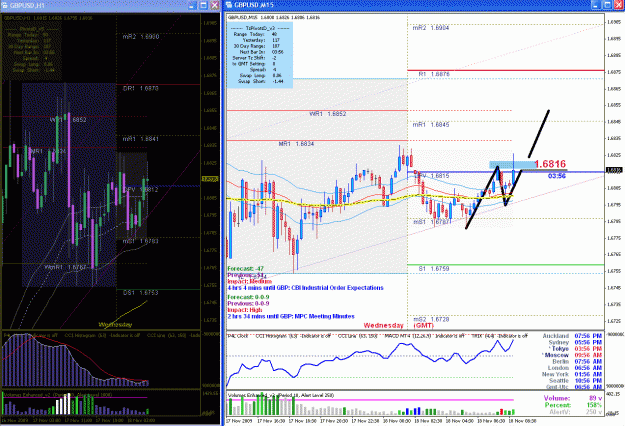
Task: Click the London 06:56 AM clock row
Action: coord(575,368)
